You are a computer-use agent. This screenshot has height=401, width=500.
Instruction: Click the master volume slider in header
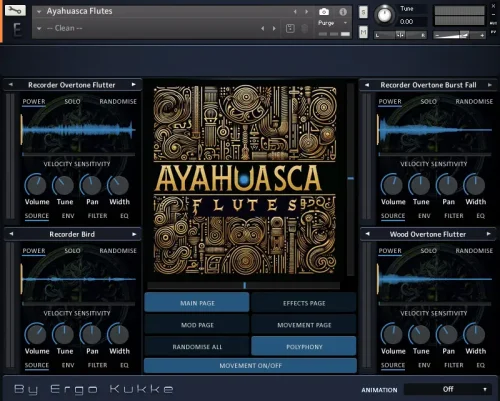click(x=459, y=35)
